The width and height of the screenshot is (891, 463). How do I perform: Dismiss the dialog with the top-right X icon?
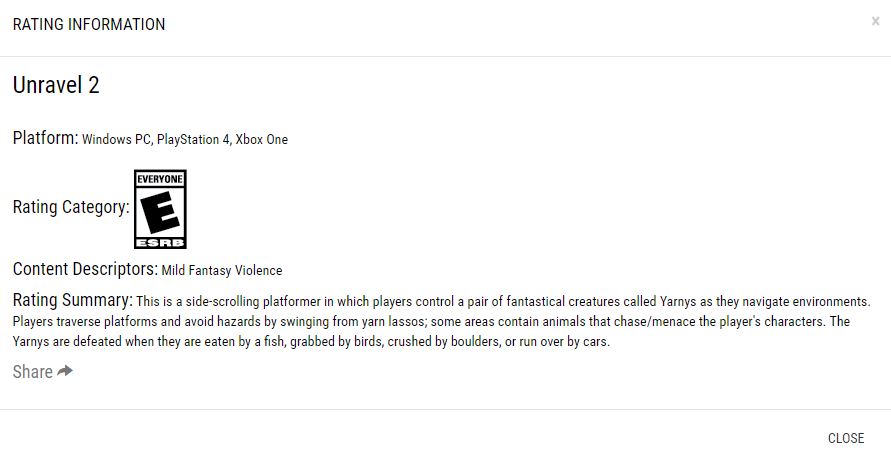[875, 22]
